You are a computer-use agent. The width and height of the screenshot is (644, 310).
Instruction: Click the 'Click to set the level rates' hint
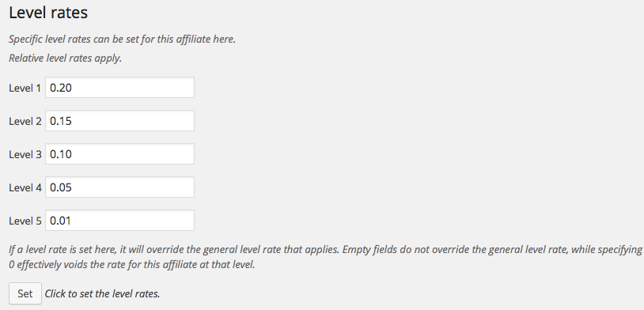click(x=102, y=293)
